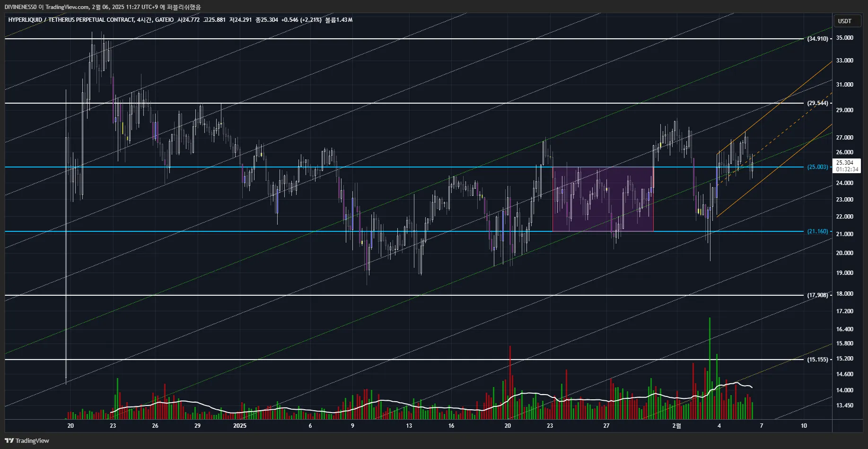The image size is (868, 449).
Task: Click the change value +0.546 (+2.21%)
Action: pos(301,20)
